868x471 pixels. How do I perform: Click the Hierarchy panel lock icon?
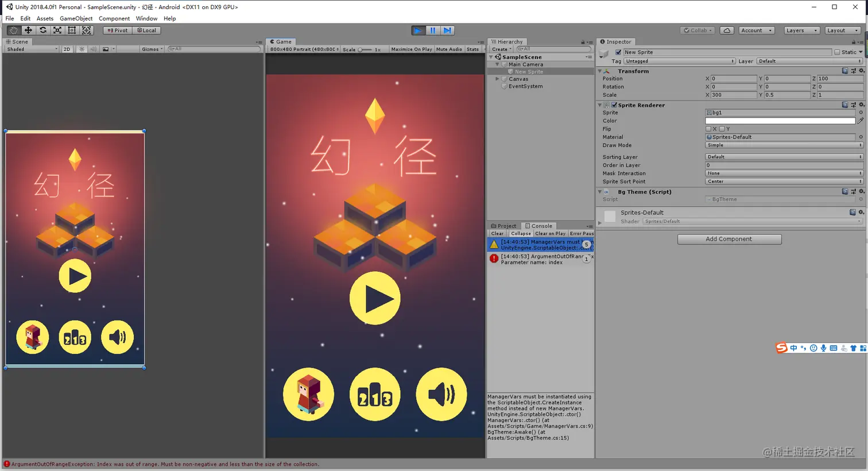click(x=583, y=42)
